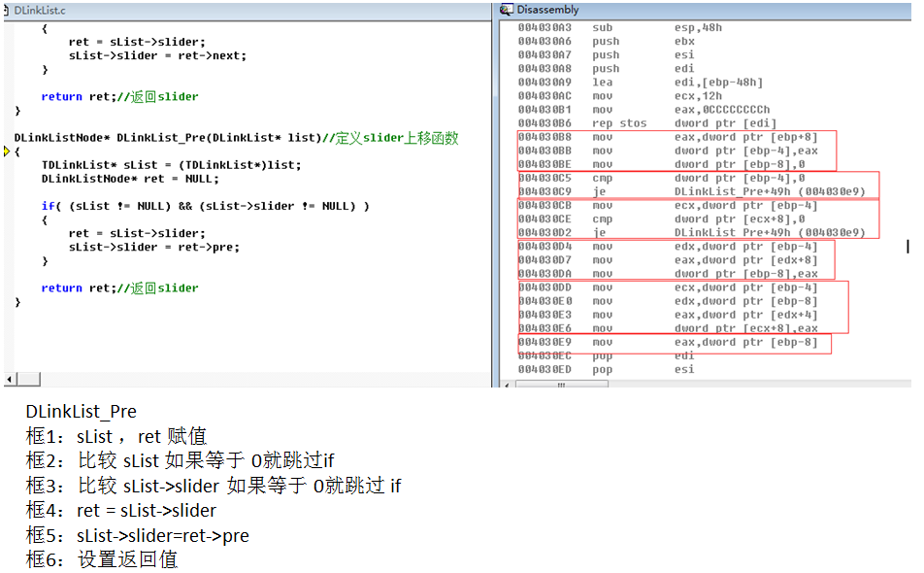
Task: Click note '框6: 设置返回值'
Action: [101, 559]
